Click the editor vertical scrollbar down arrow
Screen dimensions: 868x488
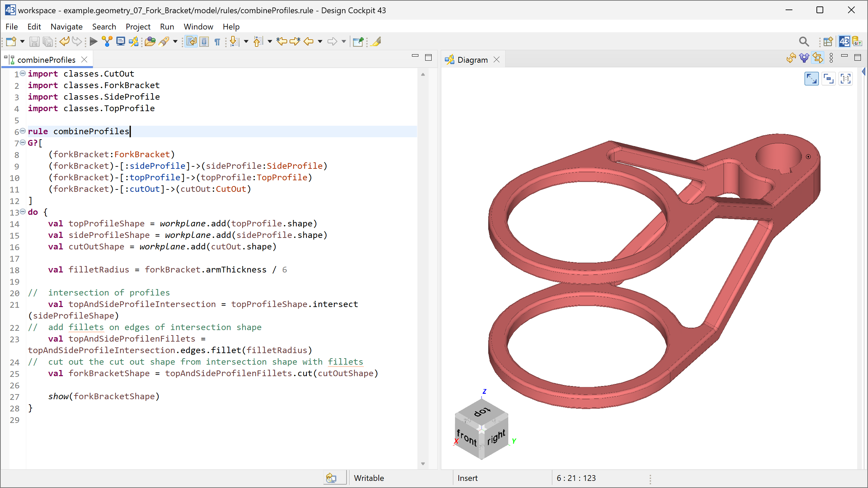(423, 464)
